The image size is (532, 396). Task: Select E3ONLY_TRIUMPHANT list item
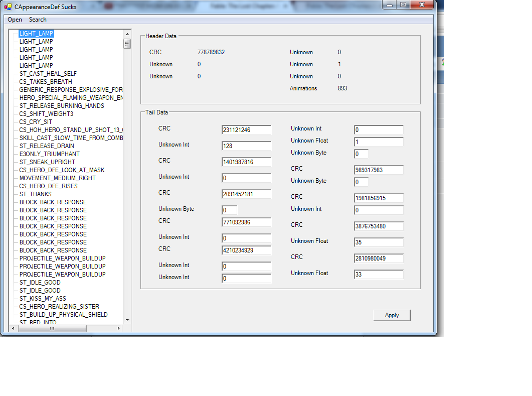pos(49,154)
